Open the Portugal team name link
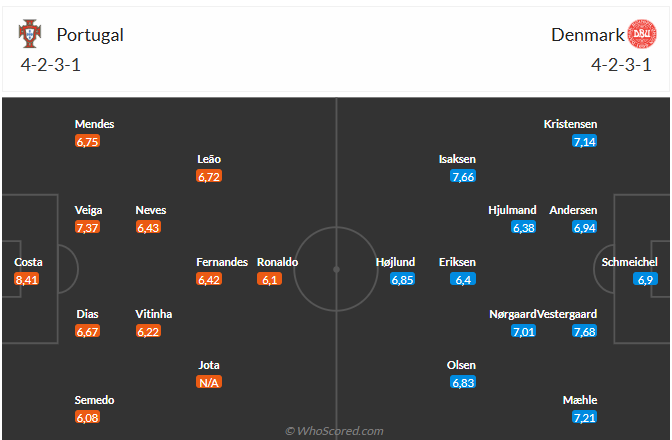Image resolution: width=672 pixels, height=440 pixels. (x=90, y=35)
